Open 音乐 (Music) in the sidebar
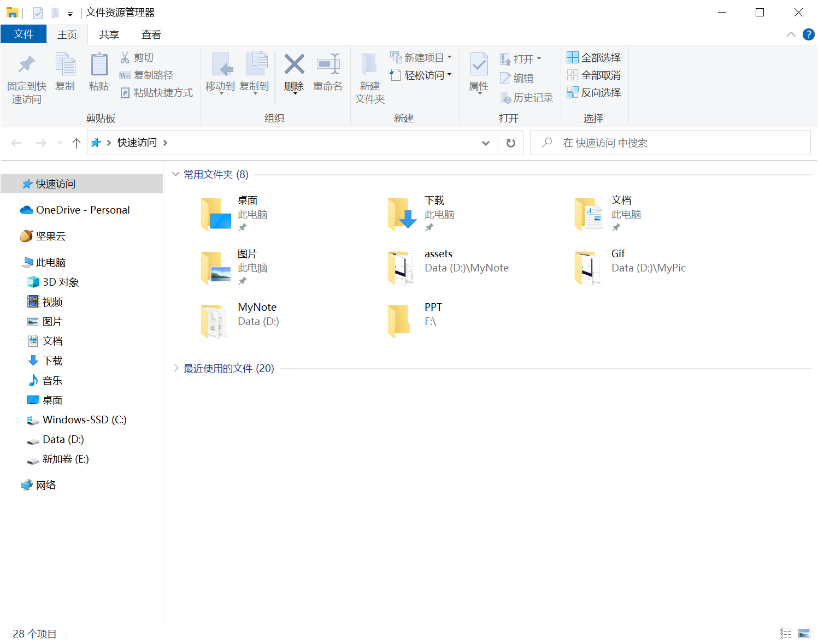Screen dimensions: 818x644 (82, 380)
